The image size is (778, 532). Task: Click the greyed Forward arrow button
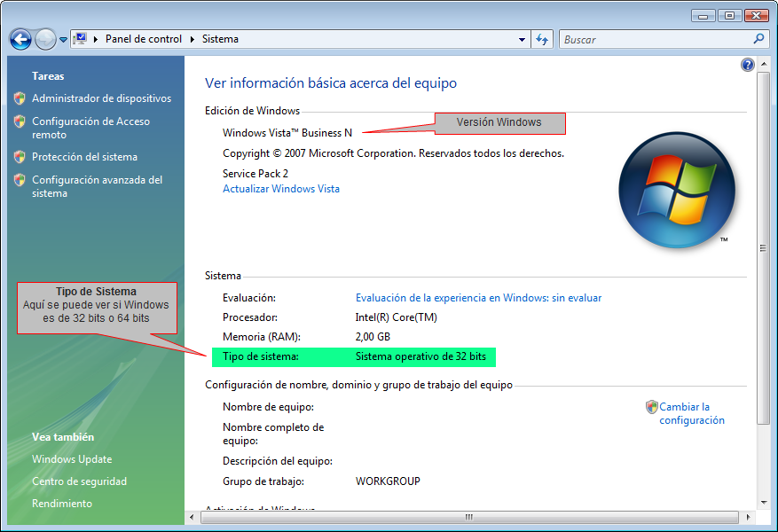[x=45, y=39]
